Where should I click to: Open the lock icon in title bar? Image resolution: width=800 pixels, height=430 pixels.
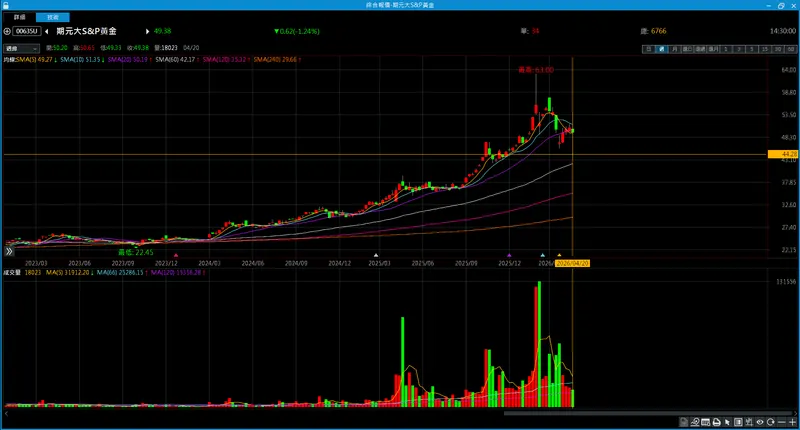click(6, 5)
